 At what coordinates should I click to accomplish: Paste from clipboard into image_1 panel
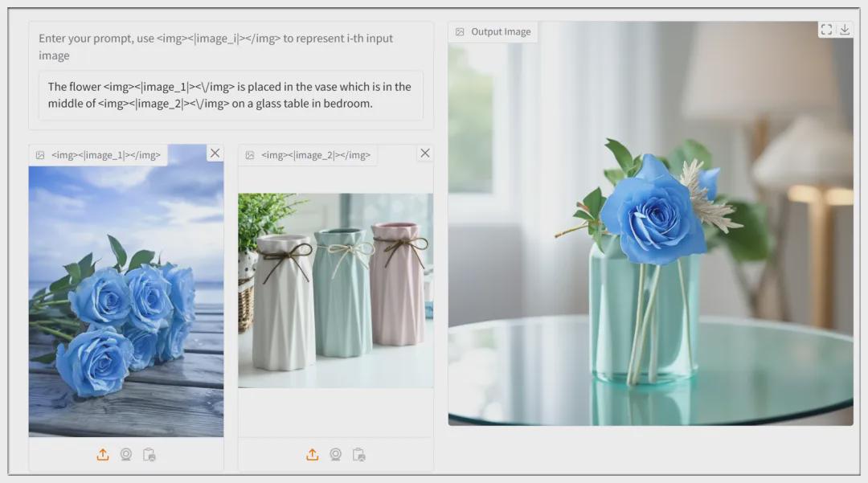[149, 455]
